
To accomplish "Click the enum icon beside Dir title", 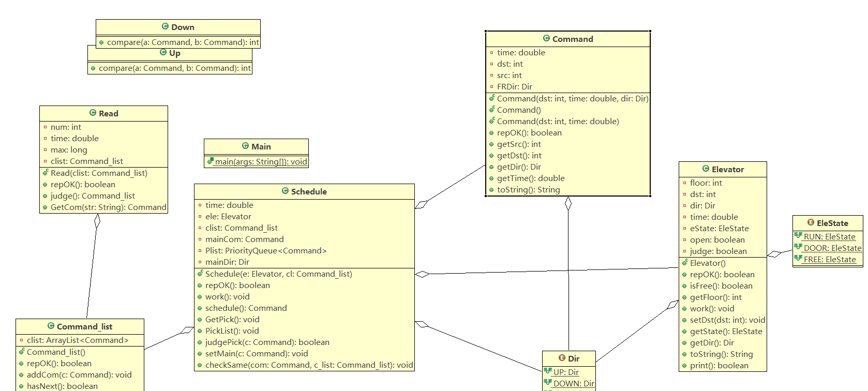I will click(x=562, y=358).
